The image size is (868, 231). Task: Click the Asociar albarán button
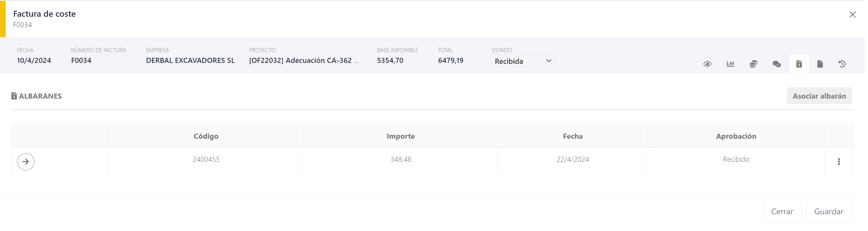click(819, 96)
